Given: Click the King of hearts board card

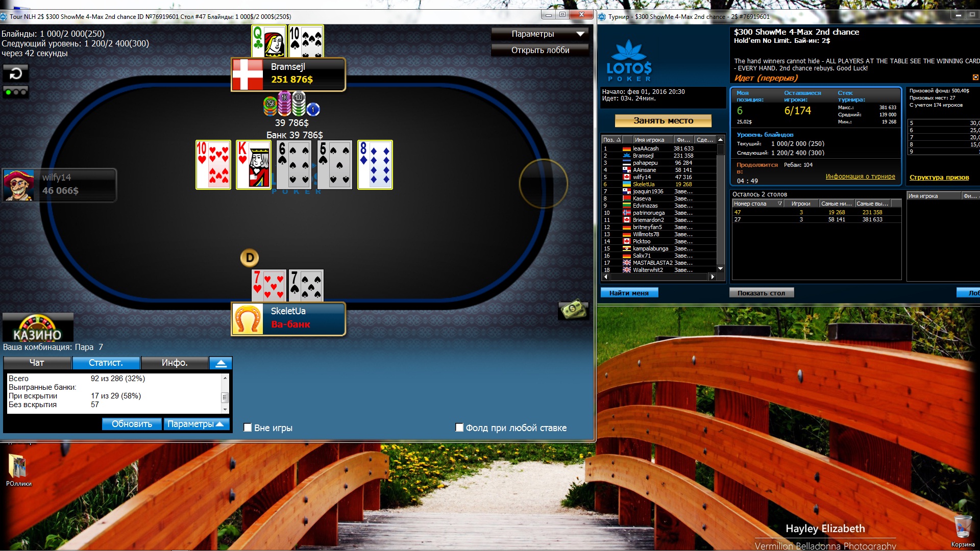Looking at the screenshot, I should (x=254, y=165).
